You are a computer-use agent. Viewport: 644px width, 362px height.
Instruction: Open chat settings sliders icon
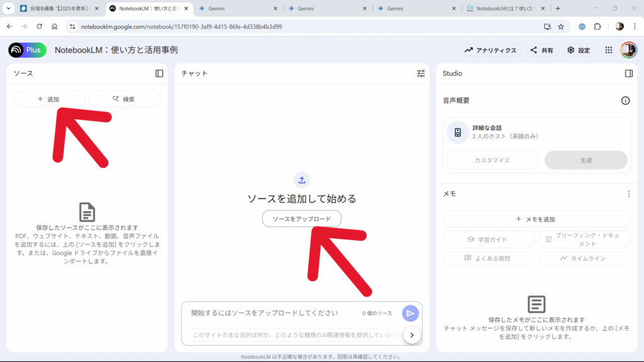point(421,74)
